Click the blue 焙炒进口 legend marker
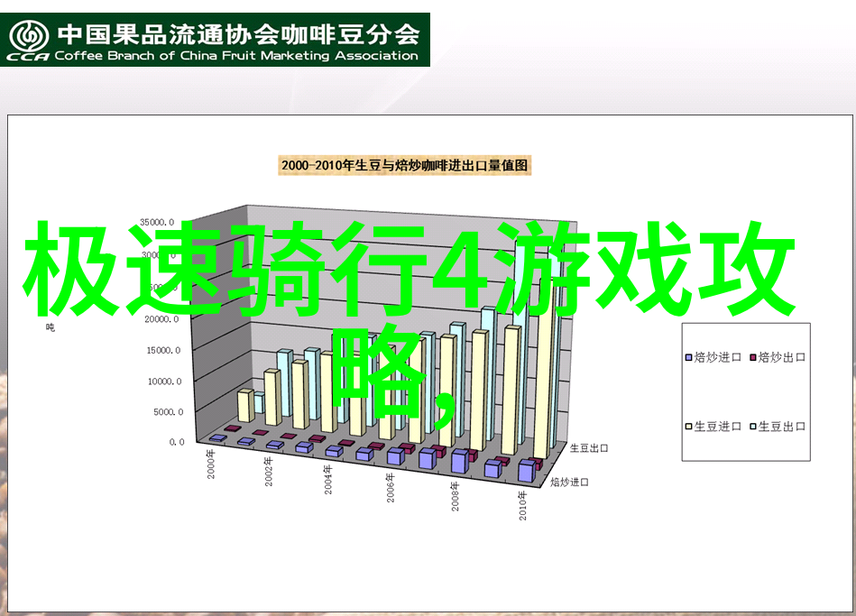The width and height of the screenshot is (856, 616). point(690,357)
